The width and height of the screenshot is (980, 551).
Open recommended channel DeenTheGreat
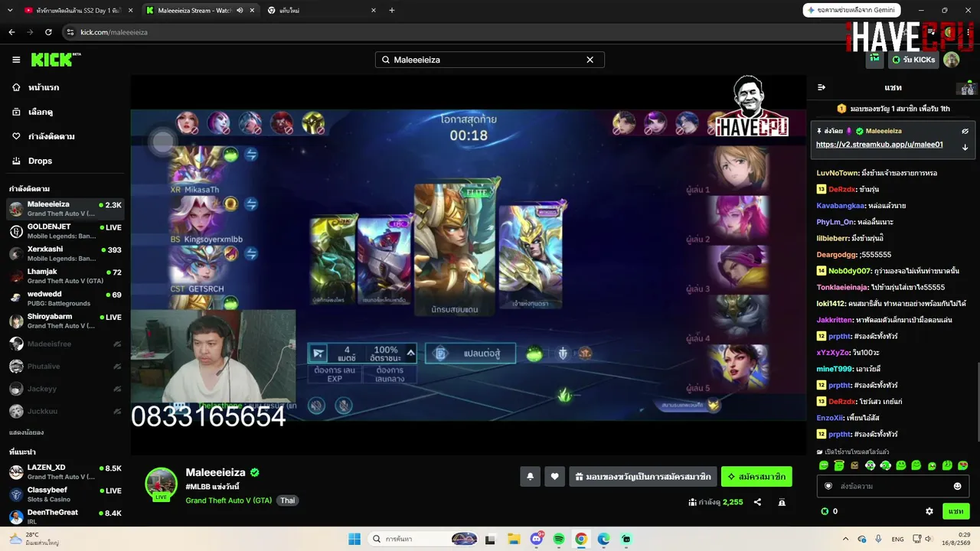(x=64, y=517)
